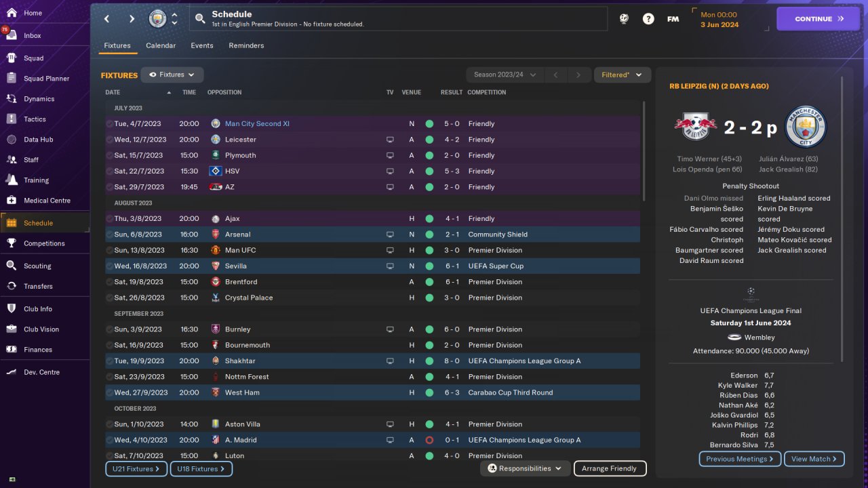Expand the Season 2023/24 dropdown
868x488 pixels.
click(x=505, y=75)
